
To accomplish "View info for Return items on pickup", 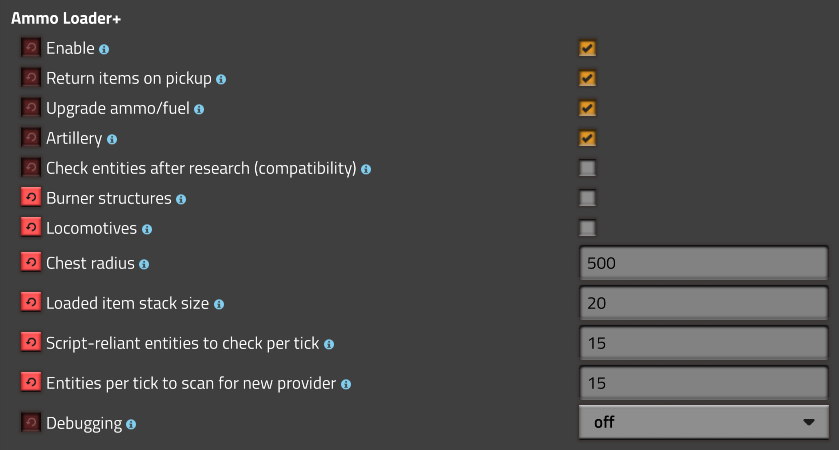I will coord(221,80).
